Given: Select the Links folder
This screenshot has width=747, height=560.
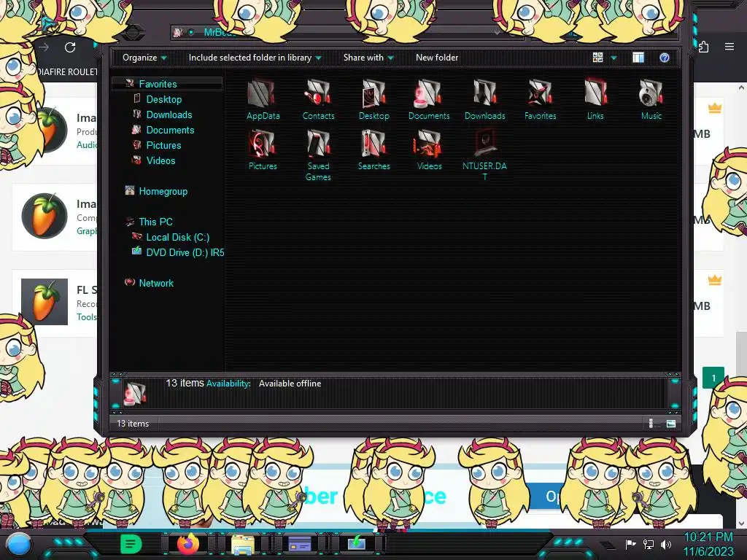Looking at the screenshot, I should coord(595,100).
